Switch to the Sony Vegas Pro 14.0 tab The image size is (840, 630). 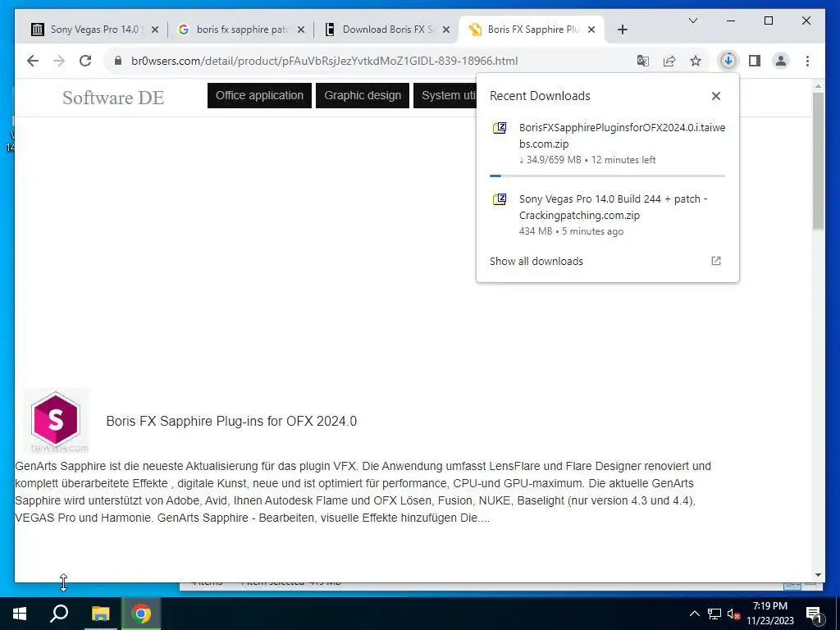[x=94, y=30]
